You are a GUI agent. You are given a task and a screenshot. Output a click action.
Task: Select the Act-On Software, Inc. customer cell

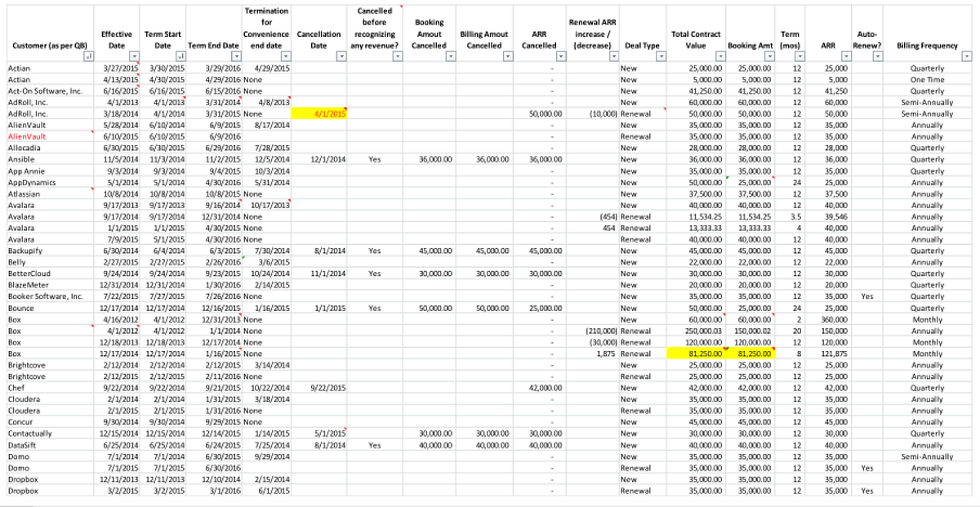coord(50,91)
